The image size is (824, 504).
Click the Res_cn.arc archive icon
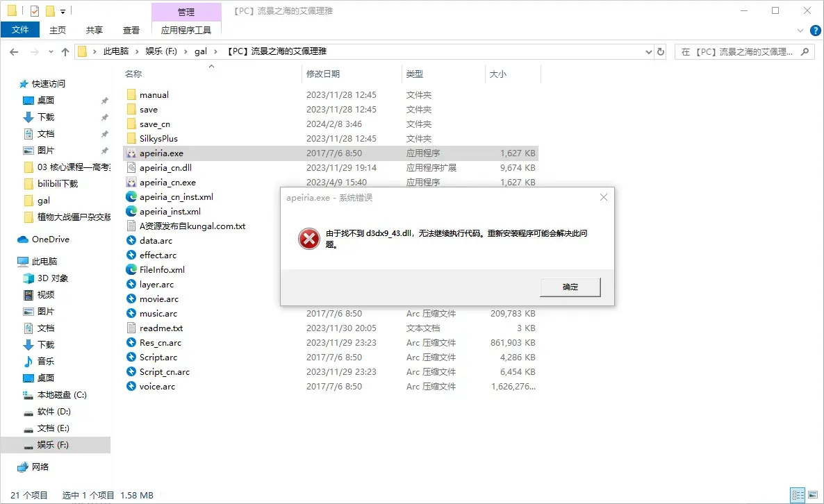coord(131,342)
